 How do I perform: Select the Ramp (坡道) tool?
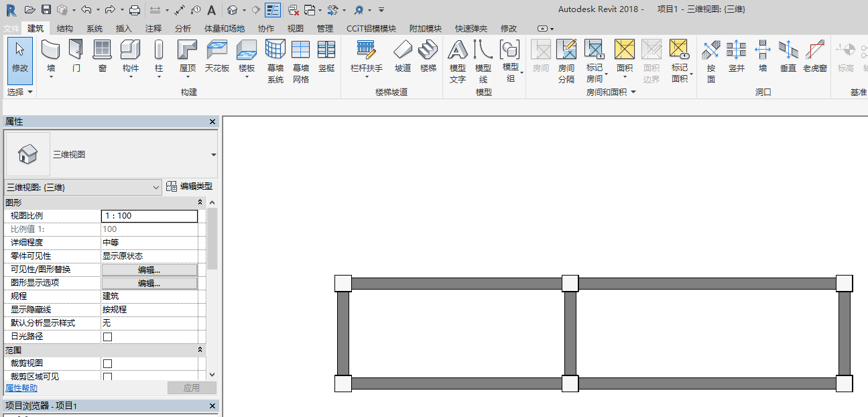coord(402,56)
